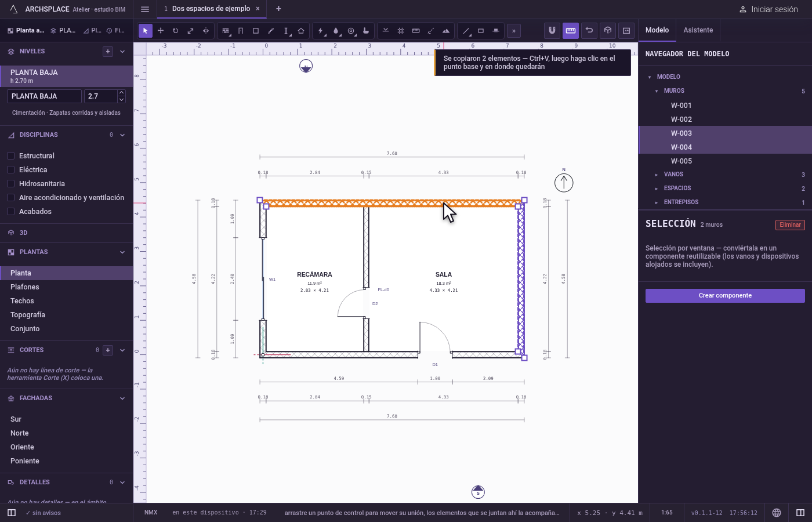The width and height of the screenshot is (812, 522).
Task: Toggle the magnet snap icon
Action: (552, 30)
